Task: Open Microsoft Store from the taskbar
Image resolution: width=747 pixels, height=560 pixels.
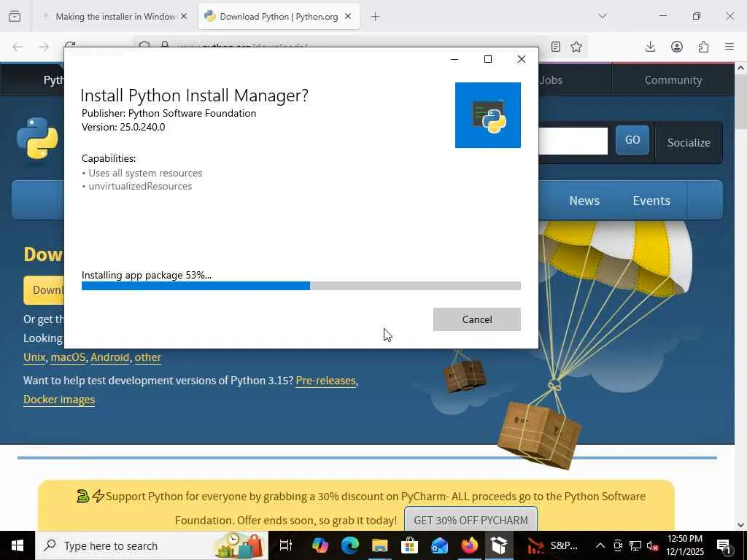Action: [409, 545]
